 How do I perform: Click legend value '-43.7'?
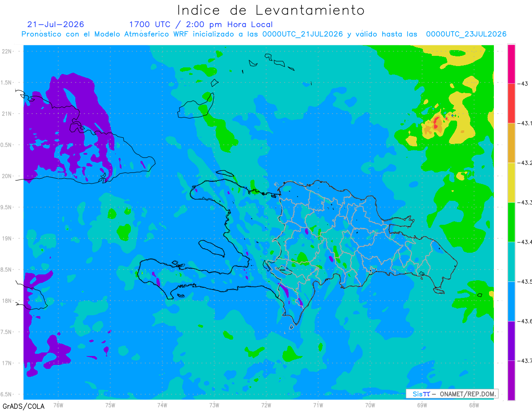(x=525, y=361)
